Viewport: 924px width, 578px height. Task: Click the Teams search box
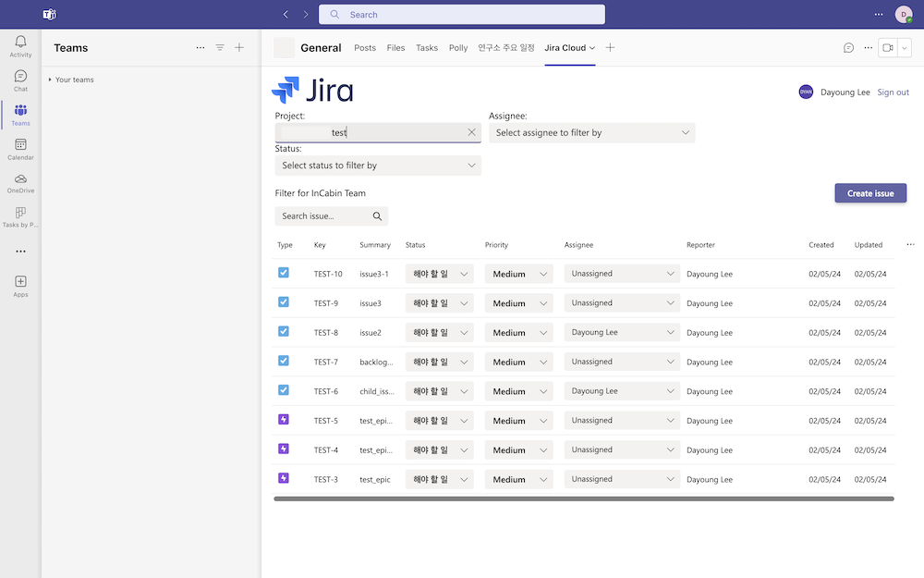462,14
